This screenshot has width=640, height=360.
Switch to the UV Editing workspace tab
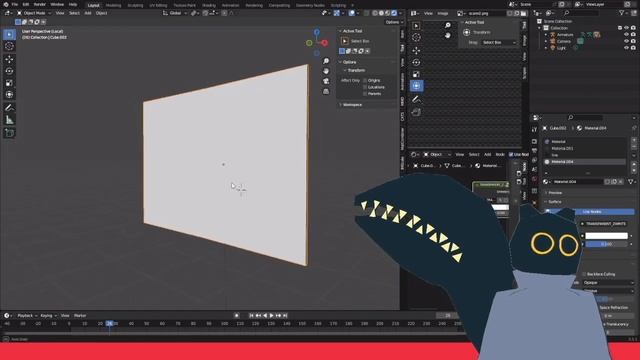[158, 5]
